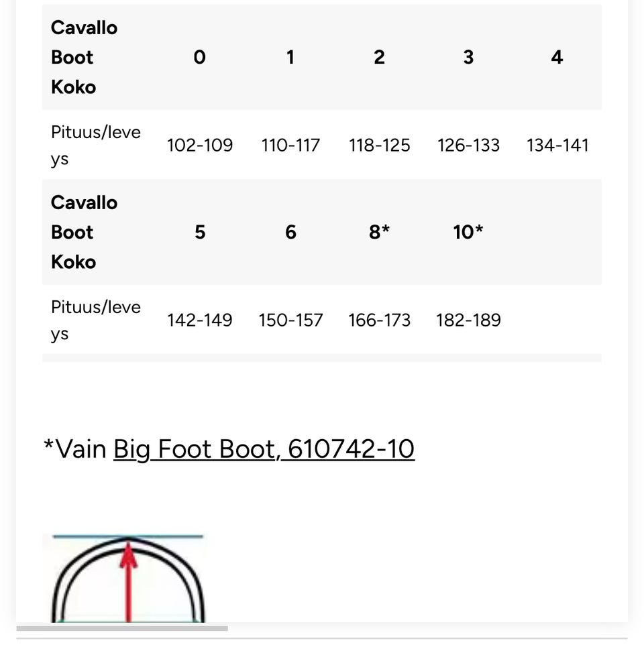644x653 pixels.
Task: Select the 142-149 measurement cell
Action: 200,320
